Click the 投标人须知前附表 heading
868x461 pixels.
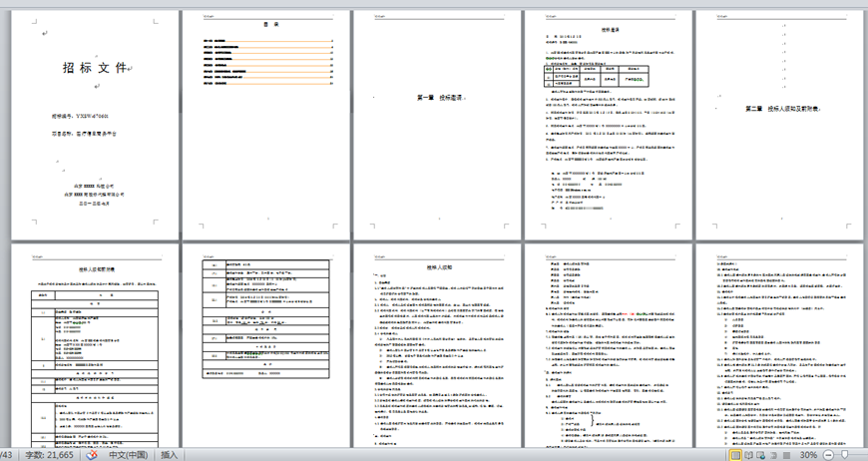click(x=97, y=269)
